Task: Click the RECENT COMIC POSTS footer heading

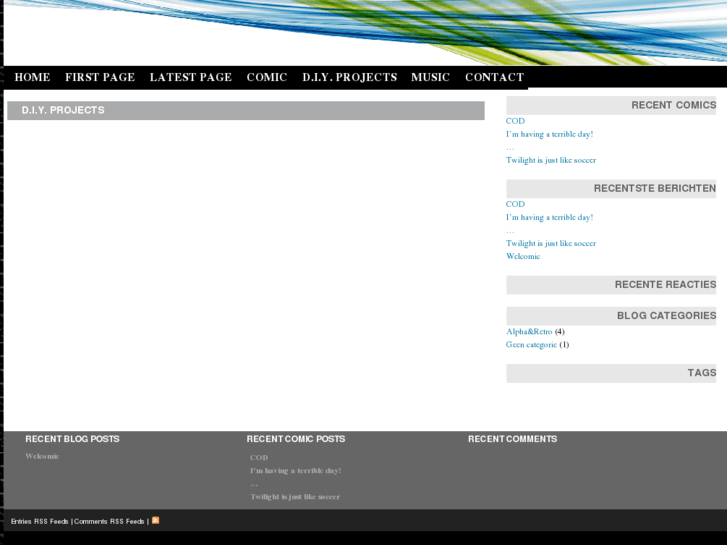Action: pos(296,439)
